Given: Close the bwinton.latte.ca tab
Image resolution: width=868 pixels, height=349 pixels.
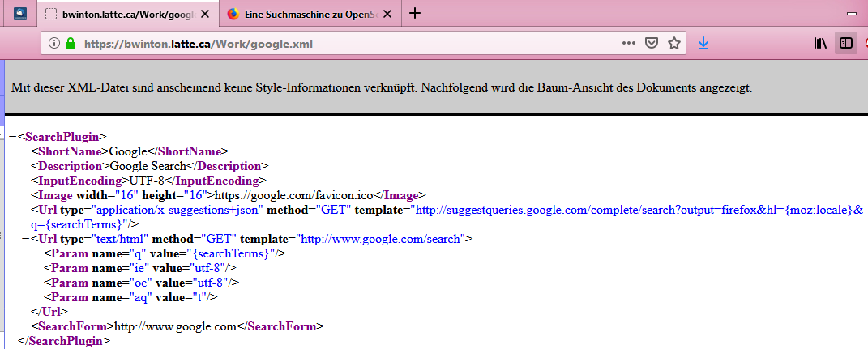Looking at the screenshot, I should (205, 14).
